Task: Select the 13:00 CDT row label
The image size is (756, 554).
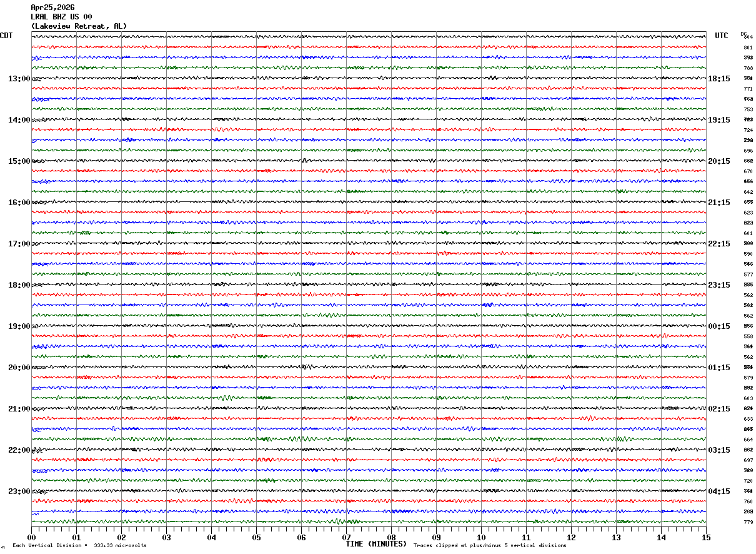Action: point(19,79)
